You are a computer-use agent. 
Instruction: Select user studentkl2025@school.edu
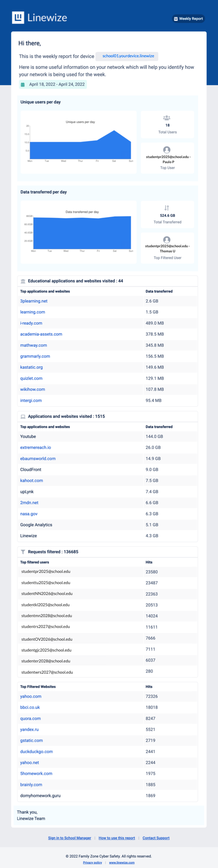tap(45, 605)
